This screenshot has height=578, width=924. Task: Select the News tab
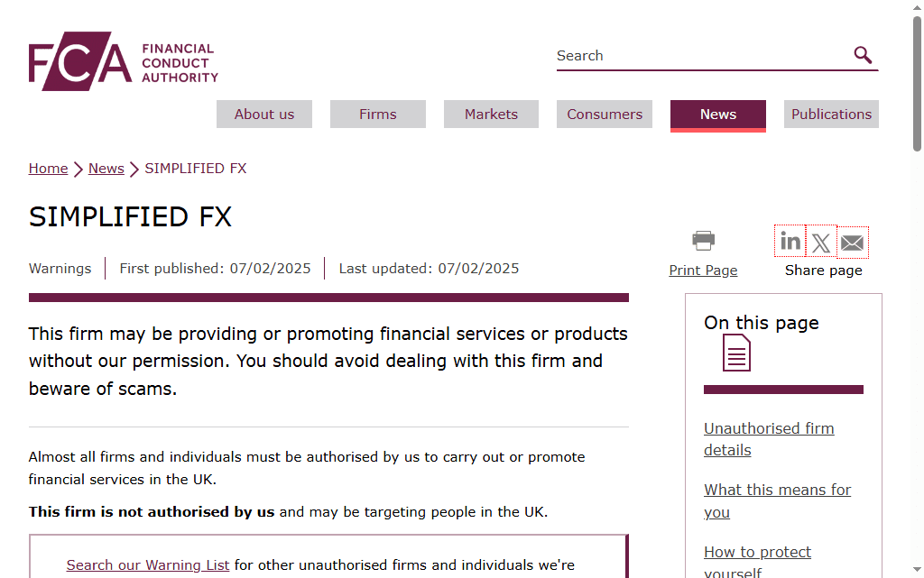coord(717,115)
